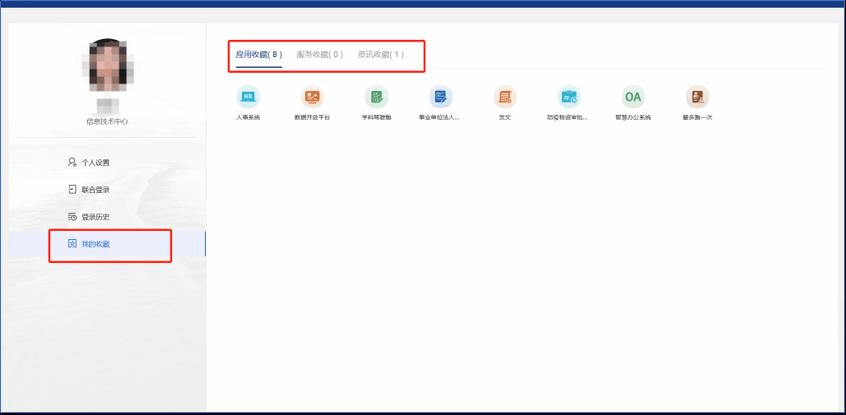The image size is (846, 415).
Task: Open the 防疫物资审批 app icon
Action: pos(569,97)
